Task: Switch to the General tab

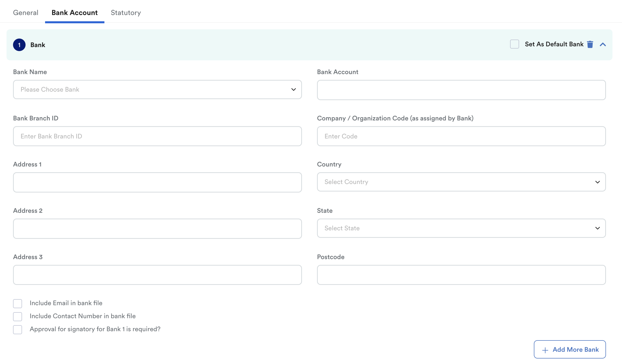Action: [26, 13]
